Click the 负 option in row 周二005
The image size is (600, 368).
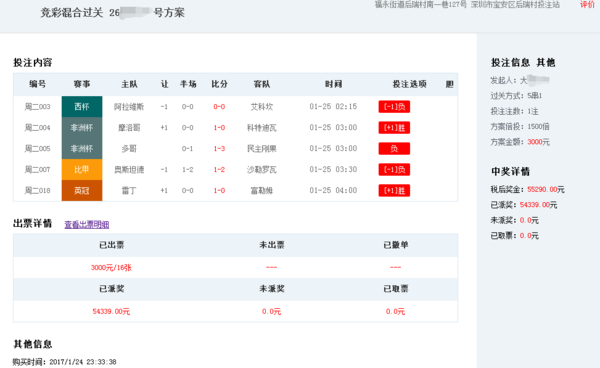pos(394,148)
